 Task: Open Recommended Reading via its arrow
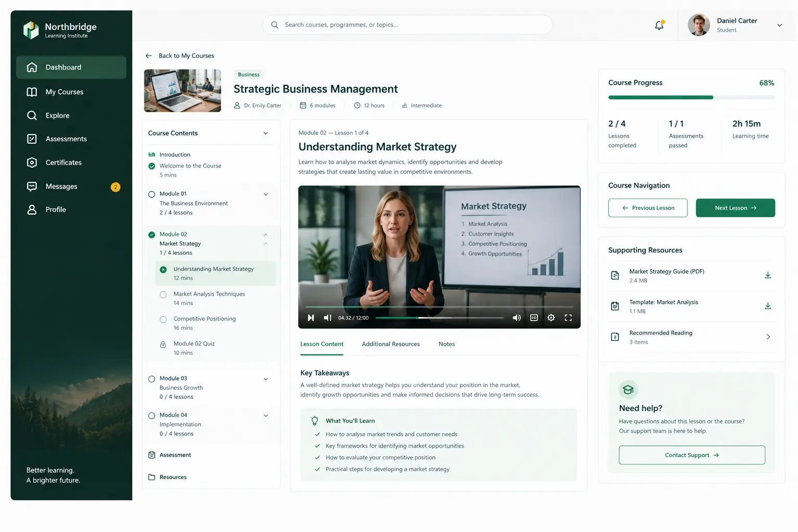click(768, 337)
